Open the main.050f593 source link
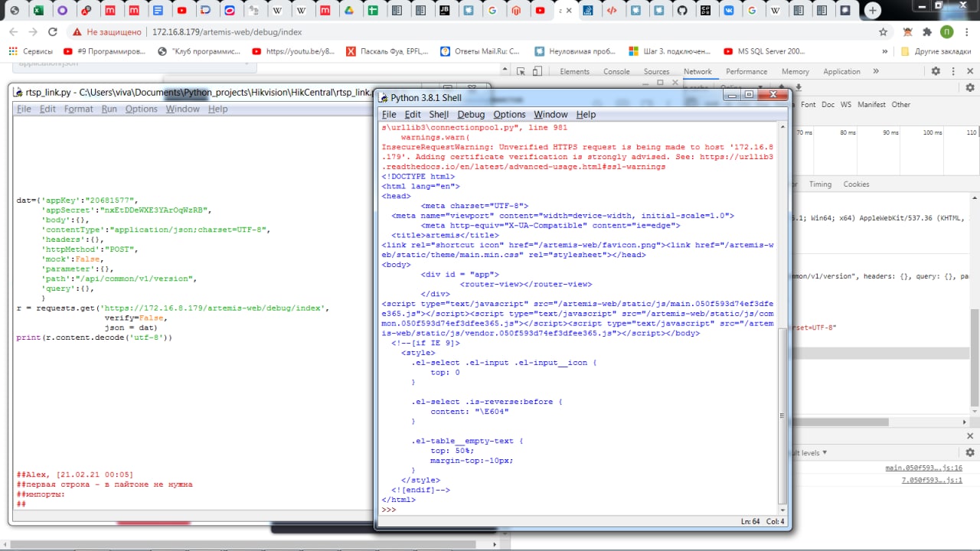Image resolution: width=980 pixels, height=551 pixels. pos(923,468)
